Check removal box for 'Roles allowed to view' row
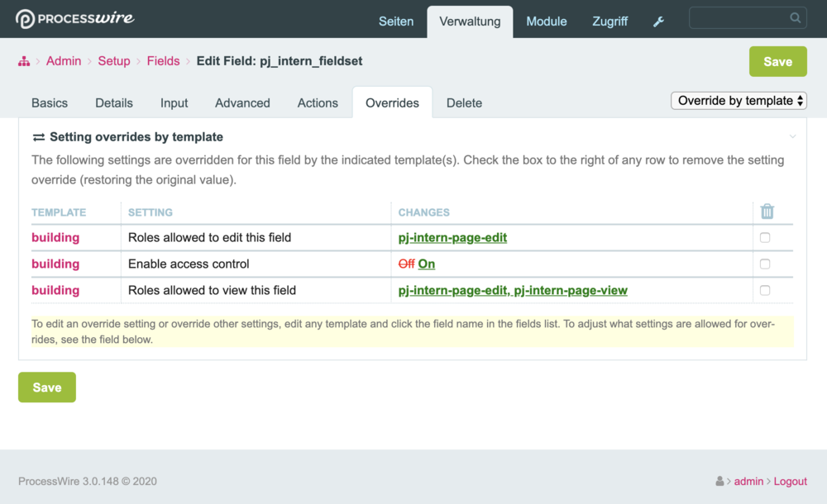The image size is (827, 504). pyautogui.click(x=765, y=291)
